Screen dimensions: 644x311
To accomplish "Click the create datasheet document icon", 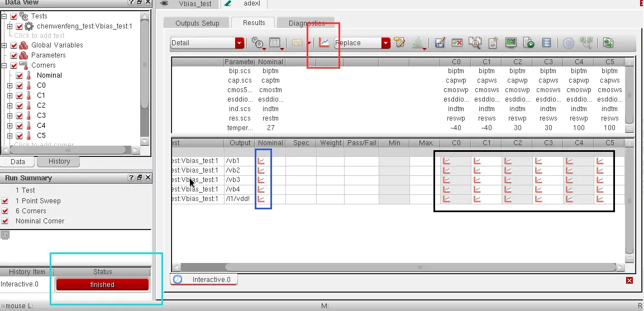I will (493, 42).
